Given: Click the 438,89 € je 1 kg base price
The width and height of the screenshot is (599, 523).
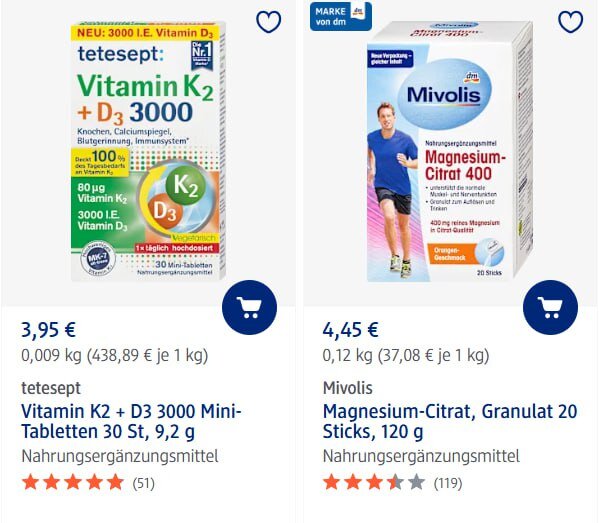Looking at the screenshot, I should click(147, 356).
